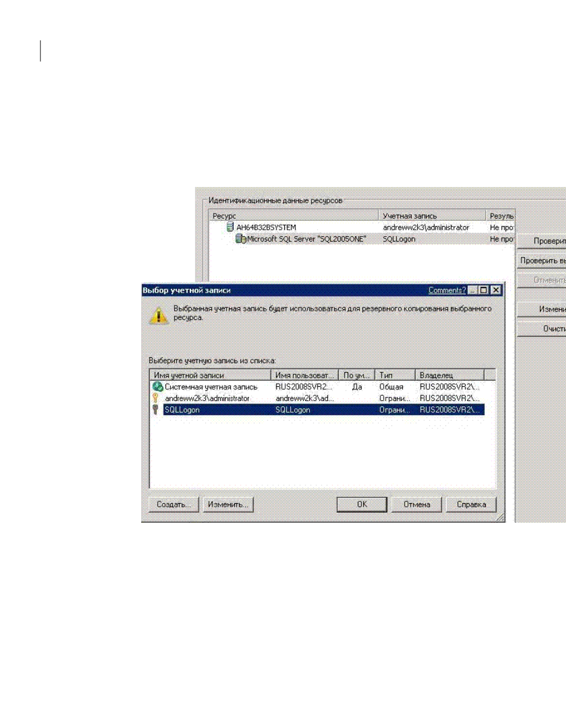Click user name cell SQLLogon in highlighted row
Screen dimensions: 566x728
[x=293, y=409]
